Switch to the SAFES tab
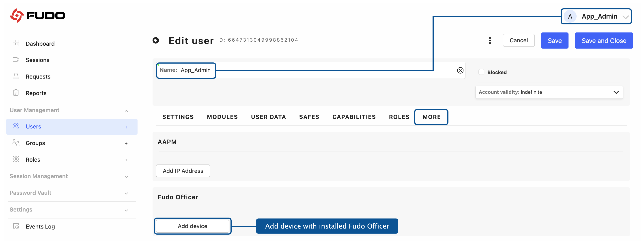The width and height of the screenshot is (644, 246). (x=309, y=117)
